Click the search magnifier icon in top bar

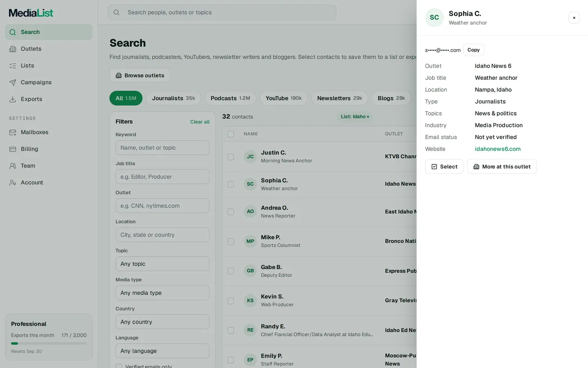116,12
